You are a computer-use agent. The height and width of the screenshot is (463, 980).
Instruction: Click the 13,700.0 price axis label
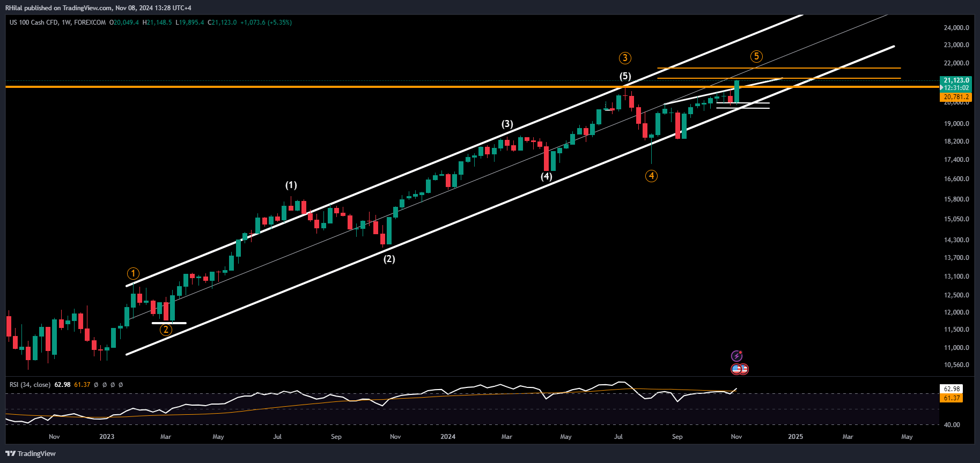click(956, 258)
